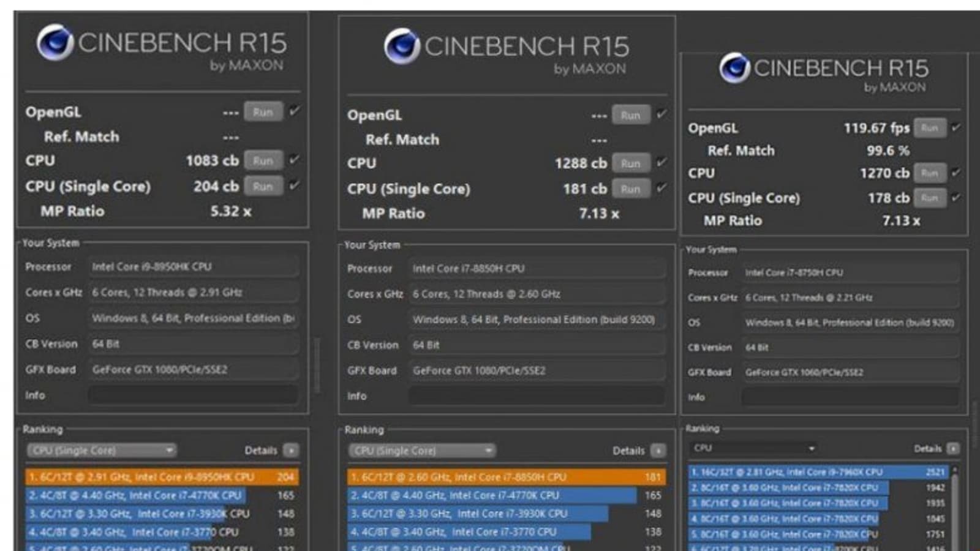
Task: Click the "181 cb" single core score
Action: [585, 189]
